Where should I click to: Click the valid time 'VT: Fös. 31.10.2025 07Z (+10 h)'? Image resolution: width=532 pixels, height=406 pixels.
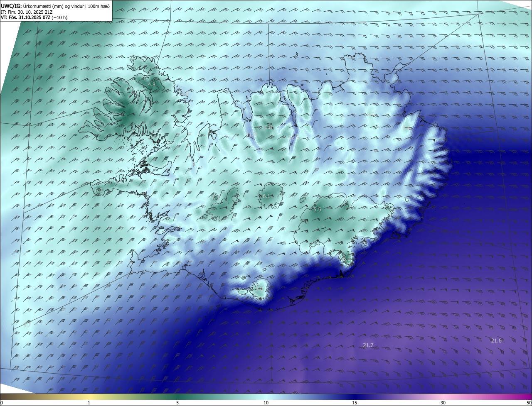point(34,17)
